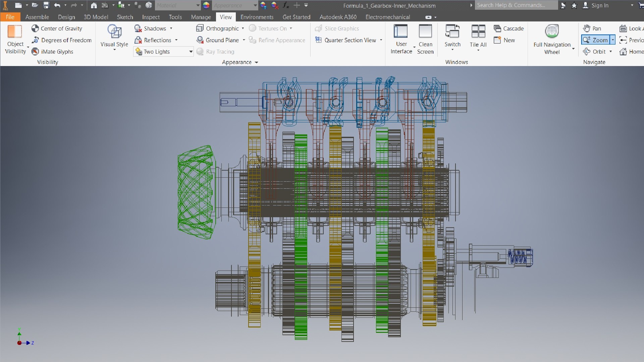The height and width of the screenshot is (362, 644).
Task: Expand the Orthographic dropdown arrow
Action: [x=243, y=28]
